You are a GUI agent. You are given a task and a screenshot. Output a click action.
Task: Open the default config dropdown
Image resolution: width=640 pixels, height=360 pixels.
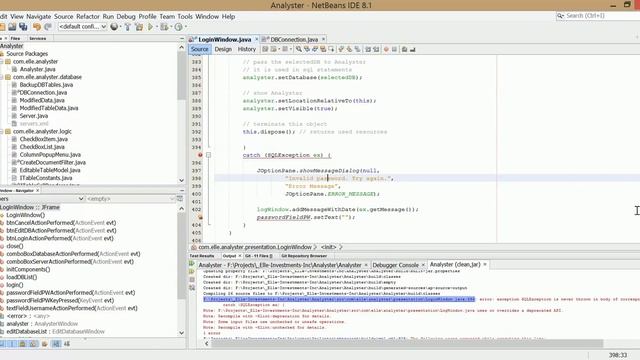tap(83, 27)
